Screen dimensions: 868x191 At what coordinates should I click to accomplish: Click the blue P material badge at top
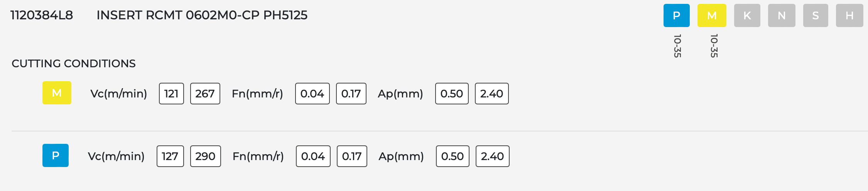[676, 15]
